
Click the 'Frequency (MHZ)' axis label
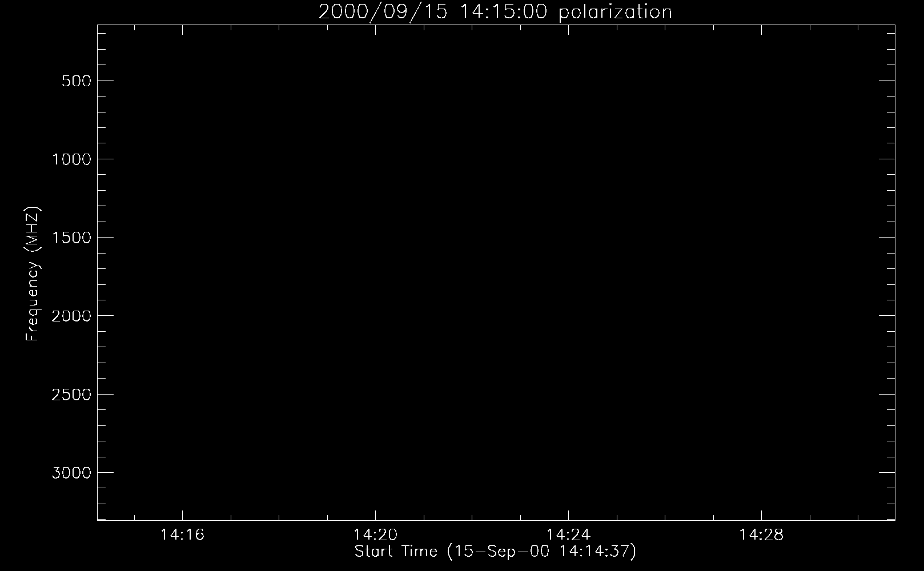point(33,274)
